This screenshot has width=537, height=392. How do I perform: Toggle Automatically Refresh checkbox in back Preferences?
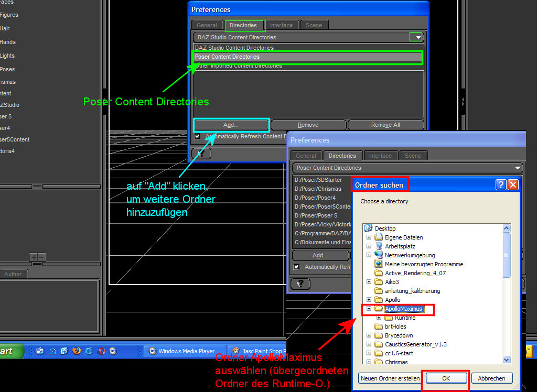tap(197, 136)
